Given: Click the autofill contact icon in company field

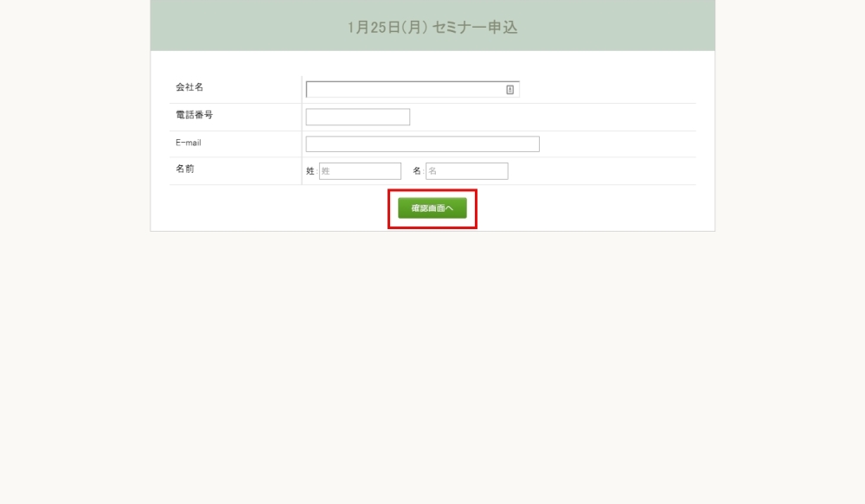Looking at the screenshot, I should 510,90.
